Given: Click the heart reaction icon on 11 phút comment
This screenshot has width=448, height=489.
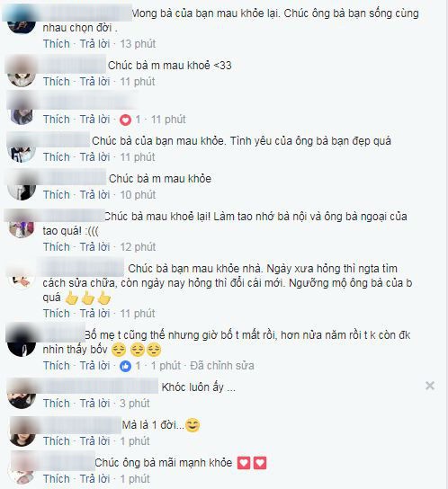Looking at the screenshot, I should [125, 120].
